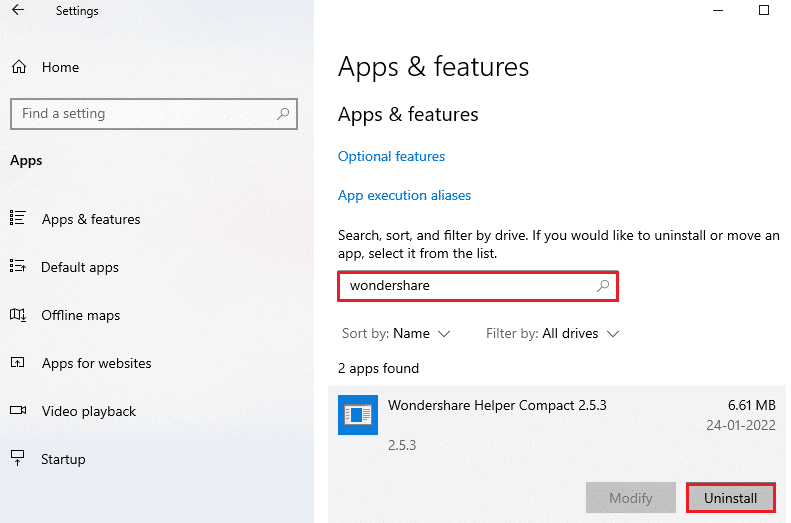Click the 2.5.3 version number text
791x523 pixels.
[x=402, y=445]
